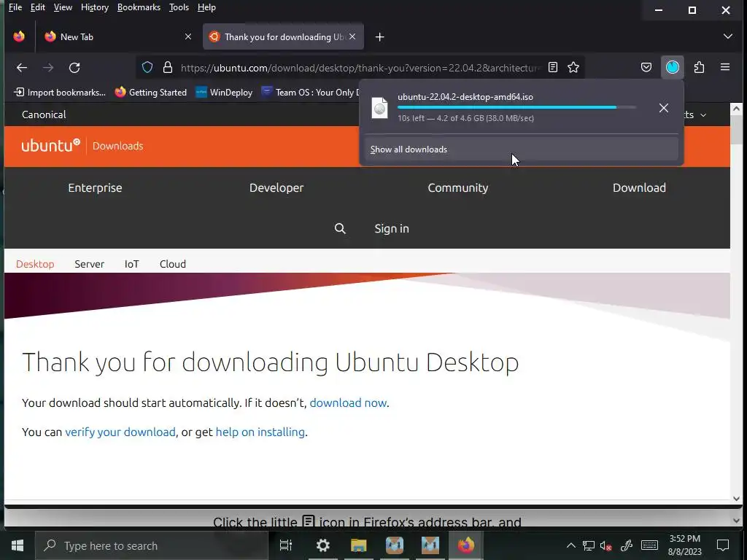Open Windows Start menu
The width and height of the screenshot is (747, 560).
[x=18, y=545]
